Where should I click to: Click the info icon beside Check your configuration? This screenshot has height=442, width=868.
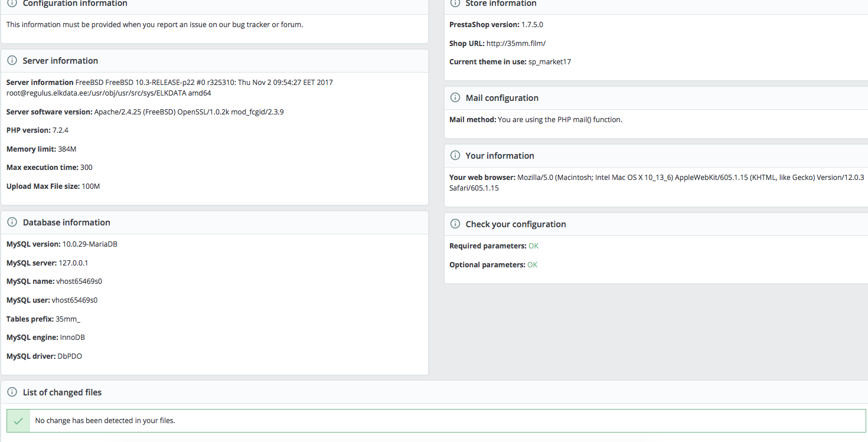(x=455, y=224)
